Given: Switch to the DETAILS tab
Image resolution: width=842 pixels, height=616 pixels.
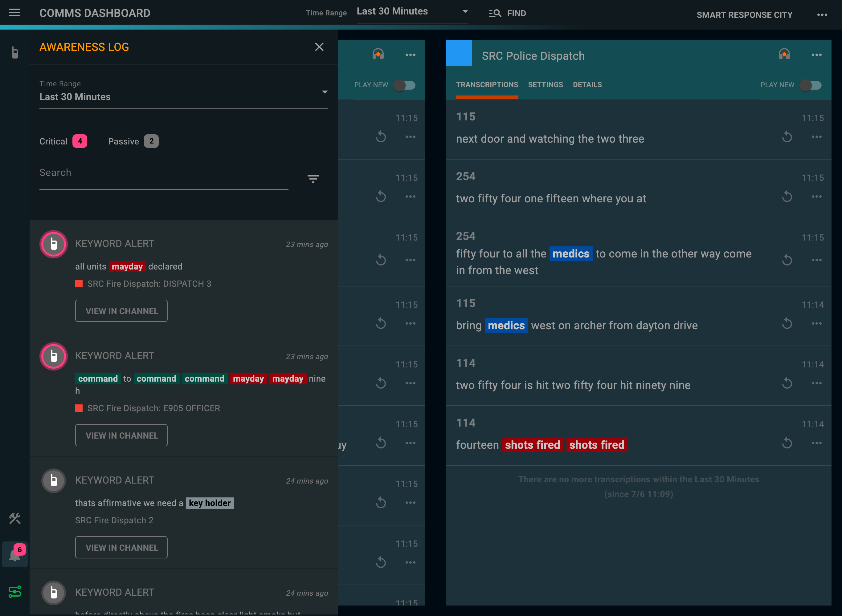Looking at the screenshot, I should pos(587,85).
